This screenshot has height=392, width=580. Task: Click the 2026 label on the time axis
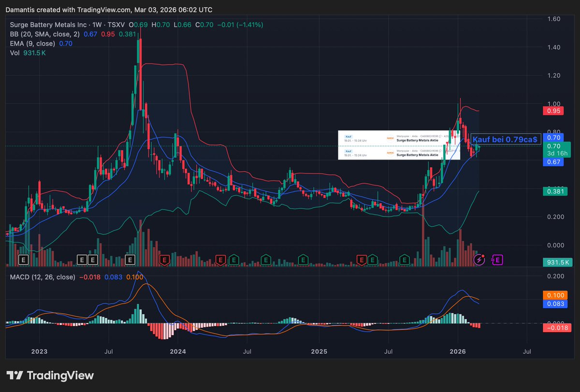tap(457, 351)
